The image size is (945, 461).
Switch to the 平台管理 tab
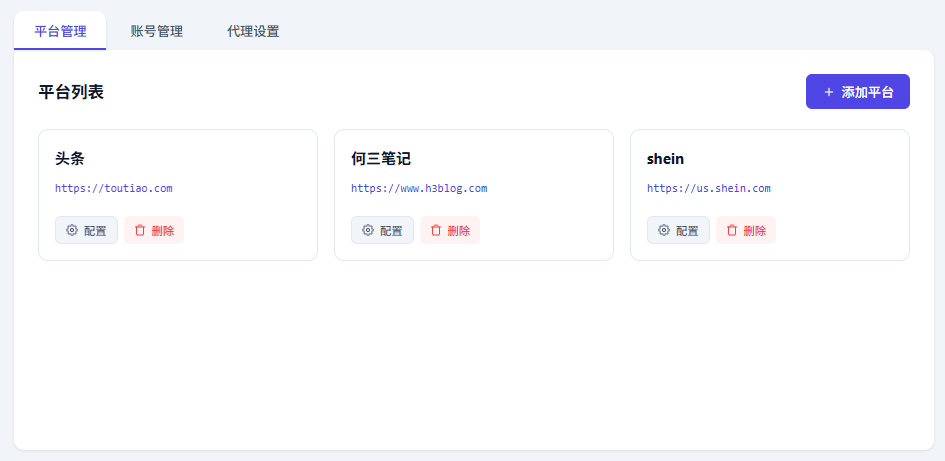pos(60,31)
